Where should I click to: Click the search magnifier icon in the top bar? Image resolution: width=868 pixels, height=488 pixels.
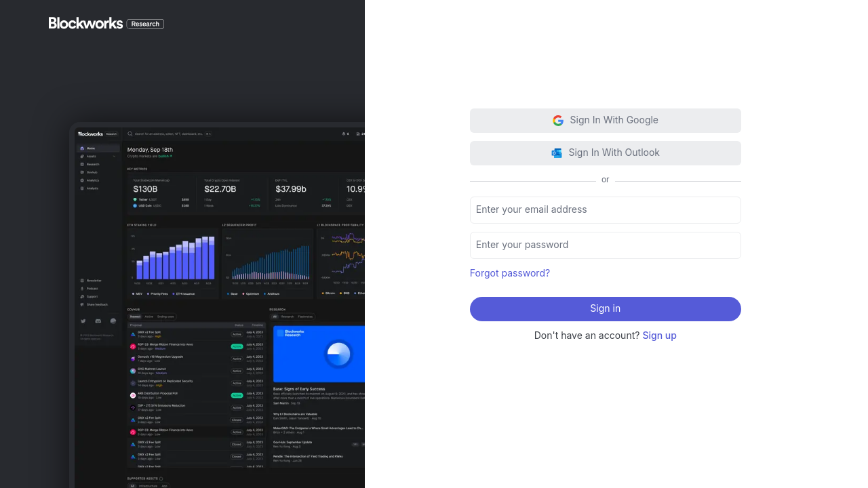click(x=130, y=134)
